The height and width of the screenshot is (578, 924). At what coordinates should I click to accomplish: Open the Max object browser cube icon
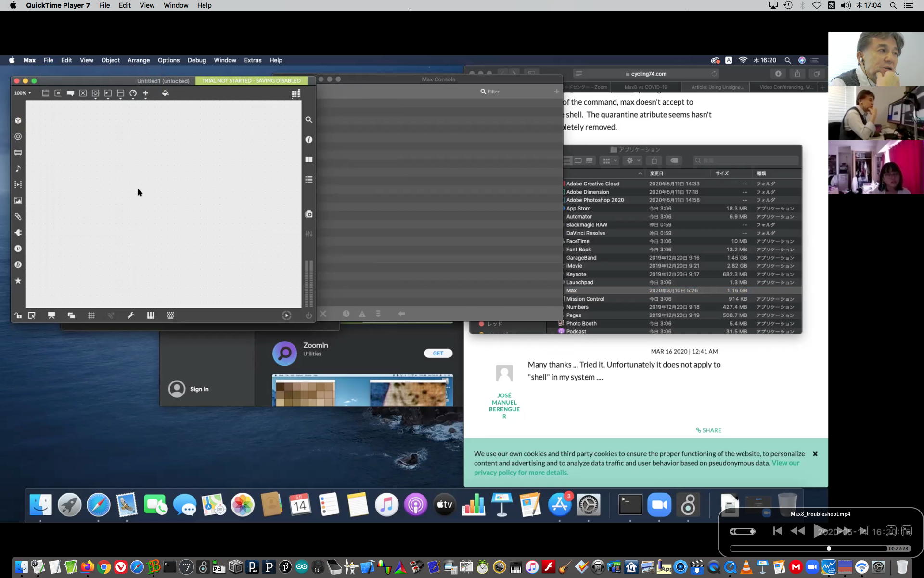tap(18, 120)
